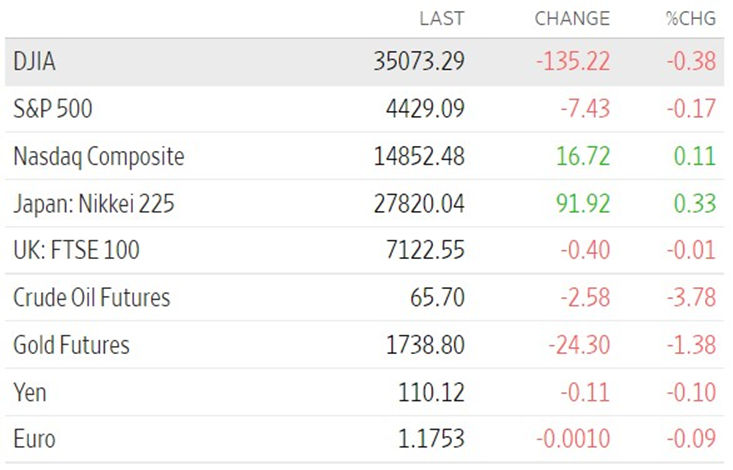733x470 pixels.
Task: Click DJIA change value -135.22
Action: 573,62
